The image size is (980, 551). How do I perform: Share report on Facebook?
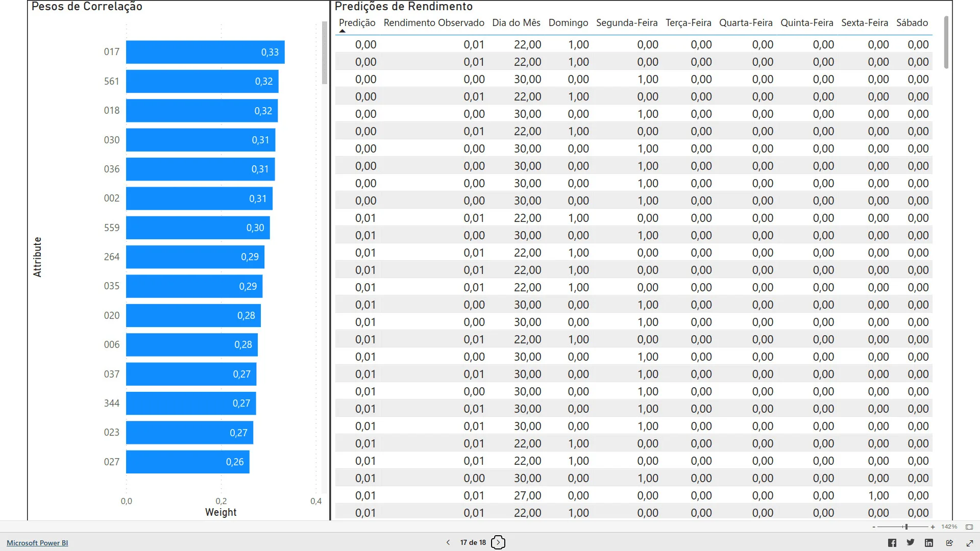pyautogui.click(x=892, y=543)
